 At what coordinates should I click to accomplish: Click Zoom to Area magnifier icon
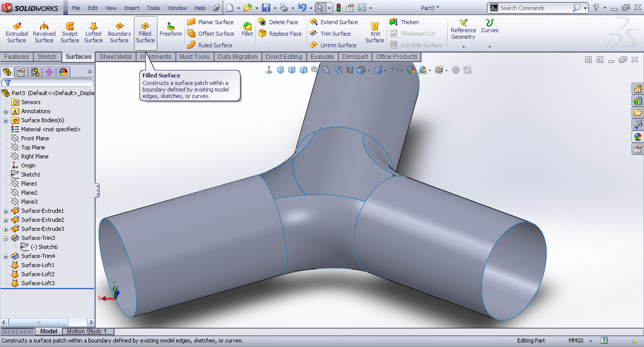[x=327, y=70]
